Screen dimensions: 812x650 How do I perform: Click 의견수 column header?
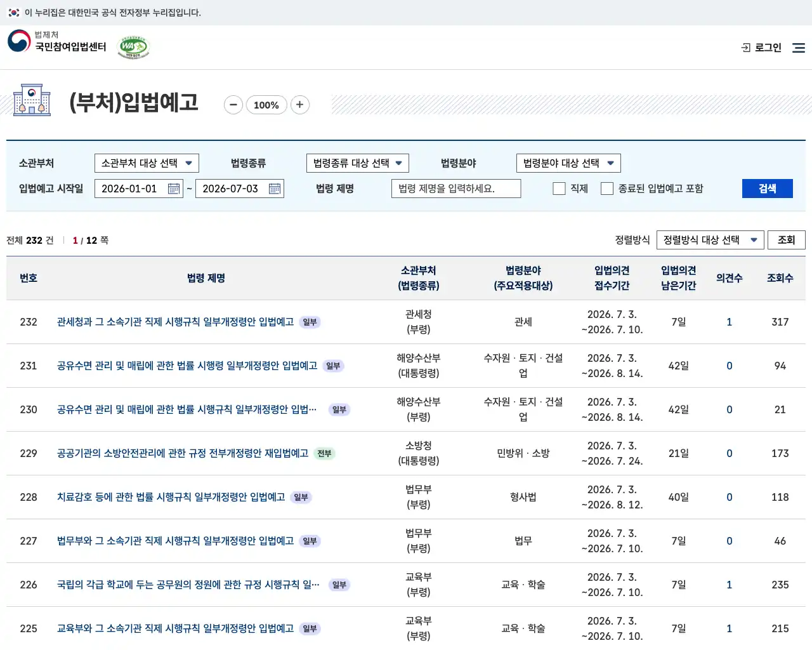[x=730, y=278]
